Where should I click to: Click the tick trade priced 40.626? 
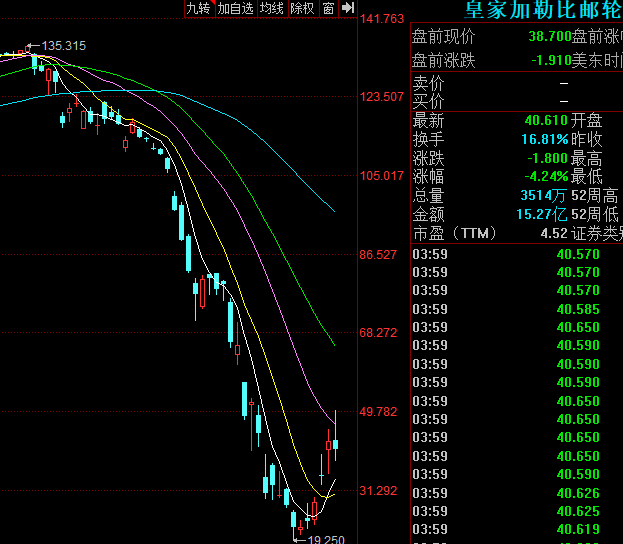(x=578, y=493)
